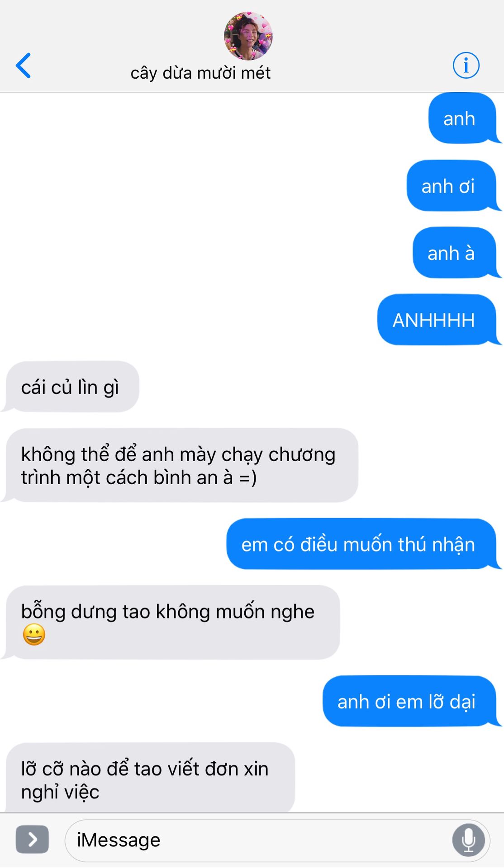This screenshot has width=504, height=868.
Task: Tap the 'anh ơi em lỡ dại' bubble
Action: click(409, 701)
